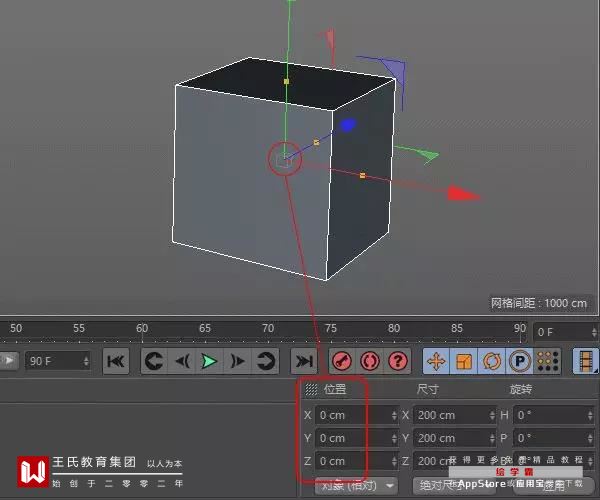Viewport: 600px width, 500px height.
Task: Adjust the position Z stepper arrows
Action: pyautogui.click(x=394, y=461)
